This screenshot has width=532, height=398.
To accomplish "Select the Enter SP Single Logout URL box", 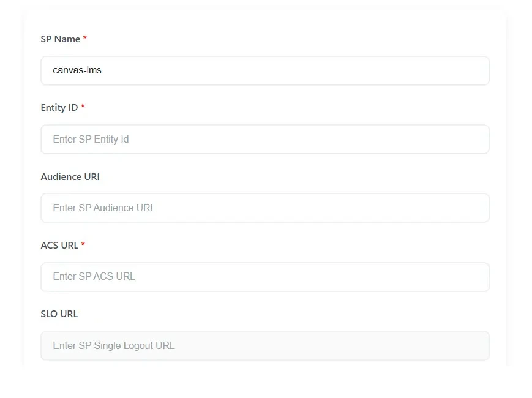I will 113,345.
